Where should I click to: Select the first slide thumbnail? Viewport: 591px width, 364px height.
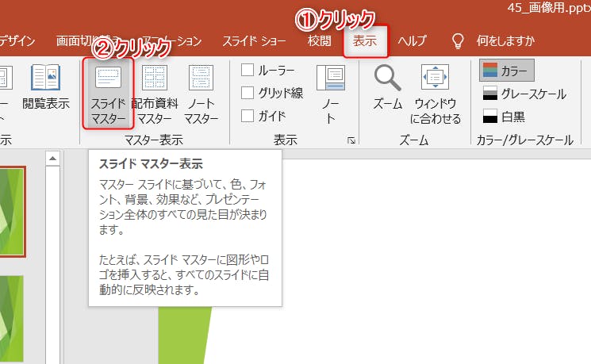12,210
